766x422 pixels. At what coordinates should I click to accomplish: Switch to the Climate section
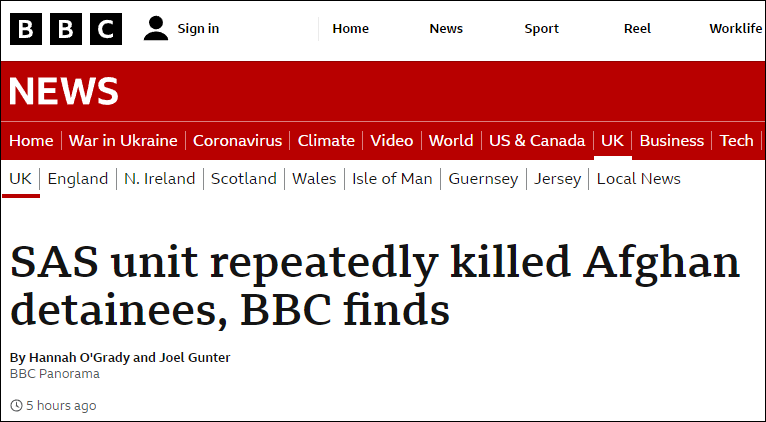(x=326, y=140)
